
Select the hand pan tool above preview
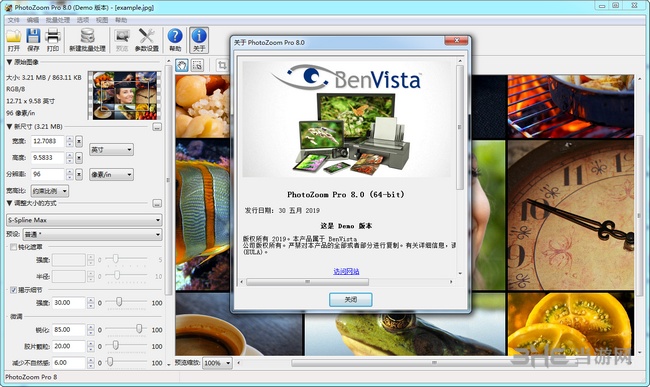[x=182, y=65]
